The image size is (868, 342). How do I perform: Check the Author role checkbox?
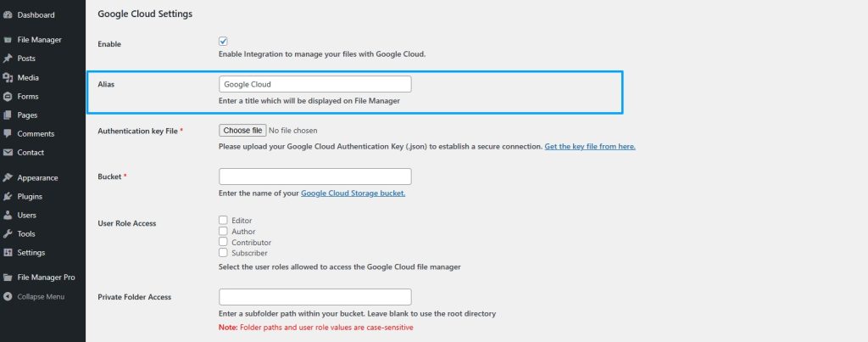click(223, 231)
